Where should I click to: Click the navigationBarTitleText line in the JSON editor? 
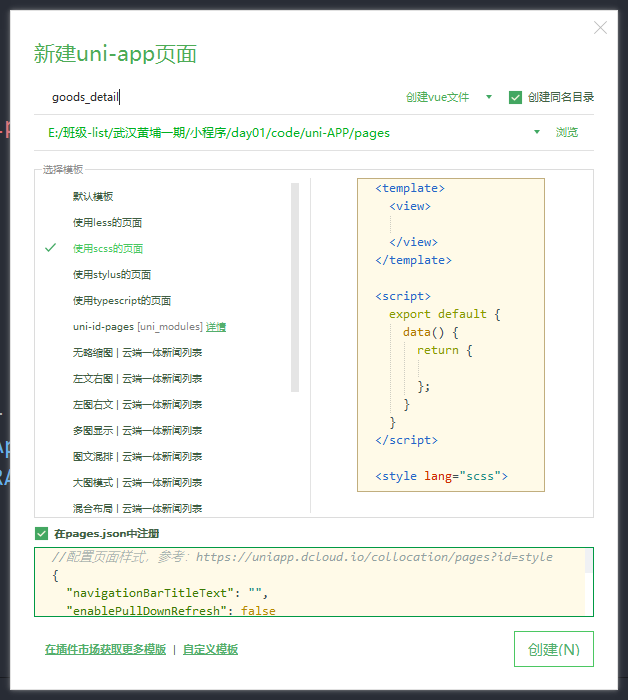point(167,593)
